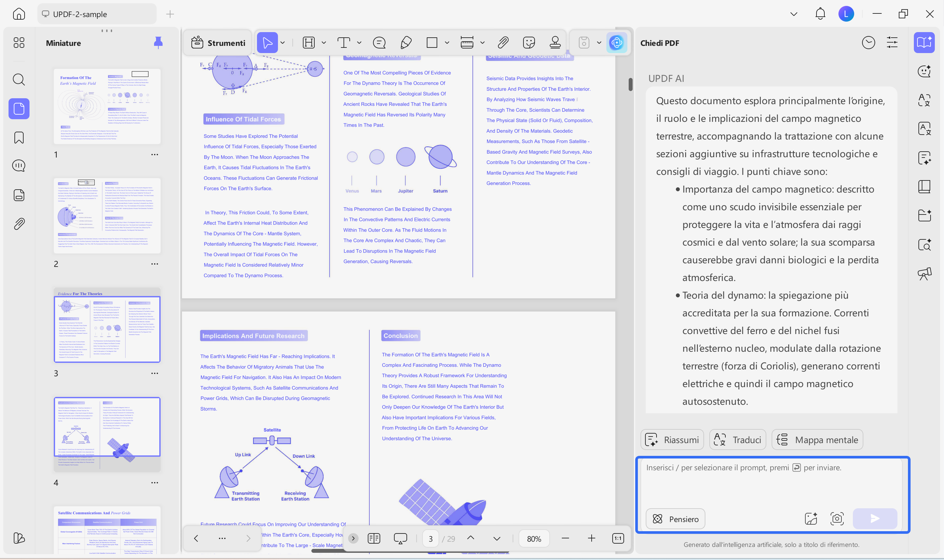
Task: Open the title bar dropdown chevron
Action: [x=794, y=14]
